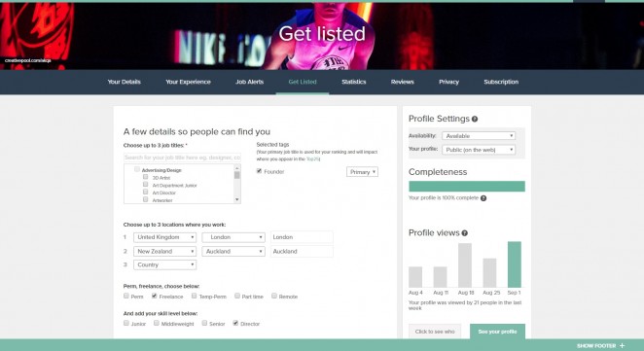
Task: Click the Sep 1 profile views bar
Action: point(515,264)
